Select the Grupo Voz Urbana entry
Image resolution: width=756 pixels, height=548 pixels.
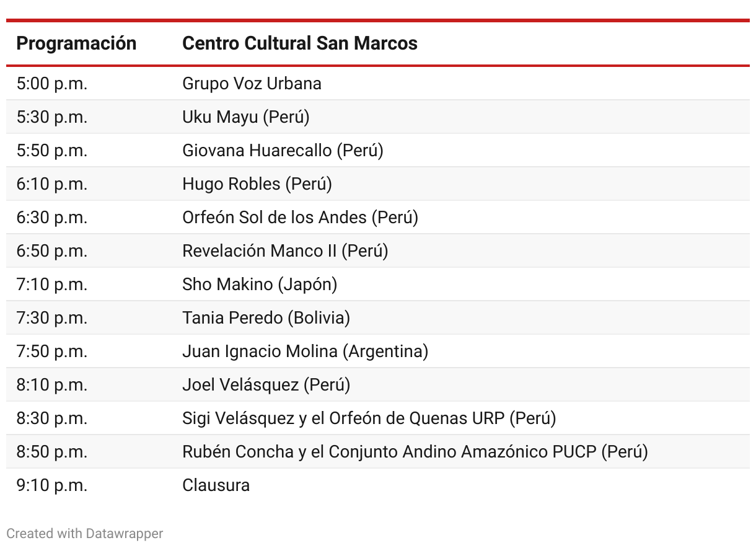(x=252, y=84)
